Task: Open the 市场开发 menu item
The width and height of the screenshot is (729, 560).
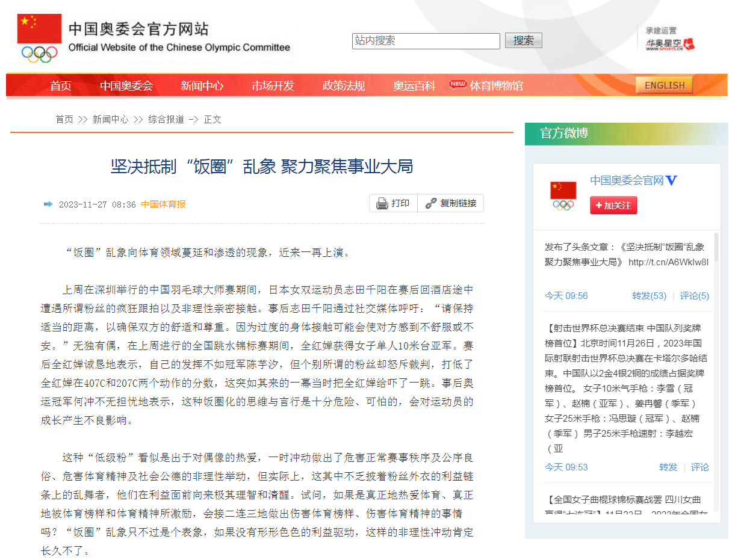Action: coord(273,85)
